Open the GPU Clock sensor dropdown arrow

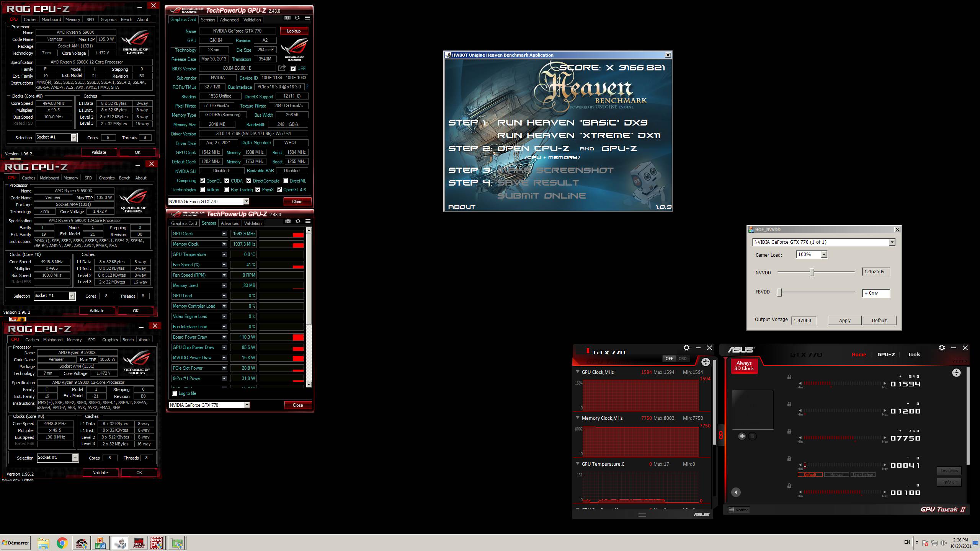click(224, 234)
